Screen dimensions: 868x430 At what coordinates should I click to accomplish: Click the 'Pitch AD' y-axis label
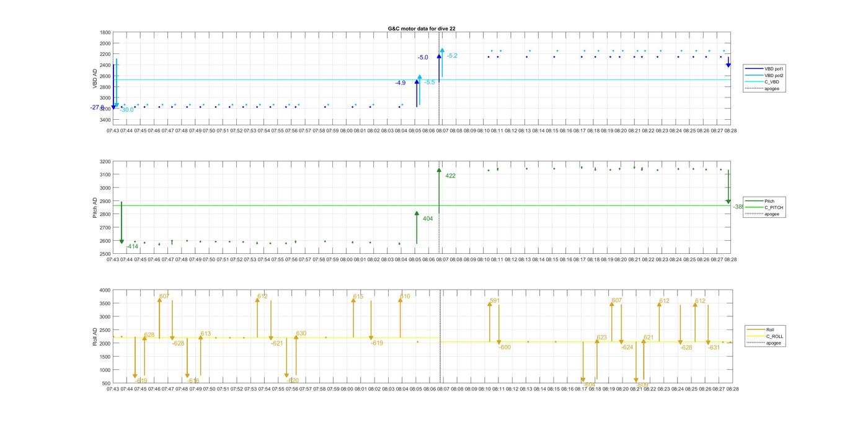click(95, 207)
